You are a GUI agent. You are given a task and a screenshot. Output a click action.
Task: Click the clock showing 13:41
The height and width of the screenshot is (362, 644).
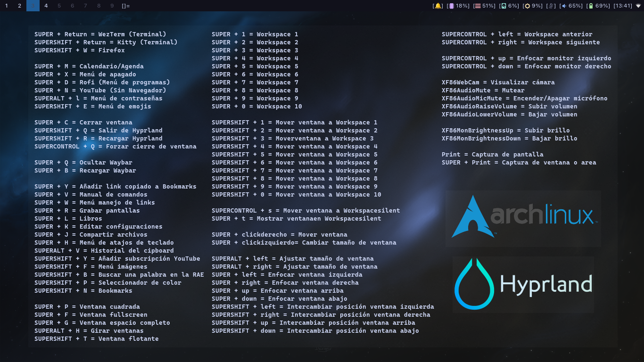coord(622,6)
